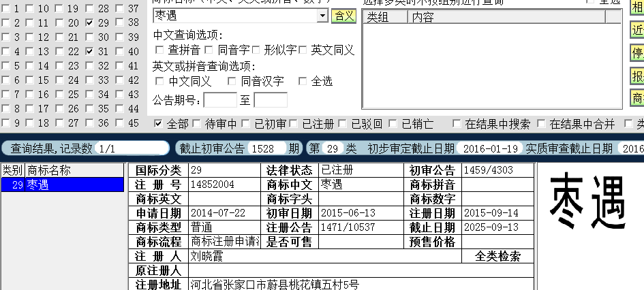Image resolution: width=644 pixels, height=290 pixels.
Task: Uncheck class 31 checkbox
Action: tap(90, 51)
